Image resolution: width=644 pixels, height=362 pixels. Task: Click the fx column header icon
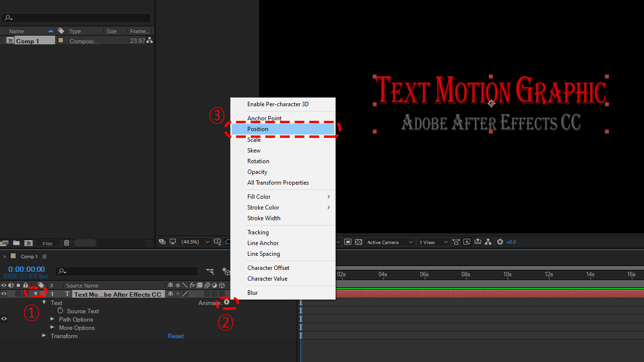192,286
